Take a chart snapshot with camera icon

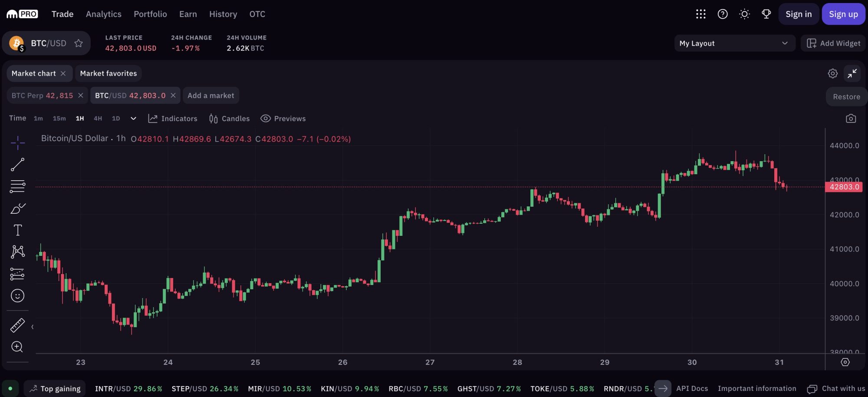point(851,119)
